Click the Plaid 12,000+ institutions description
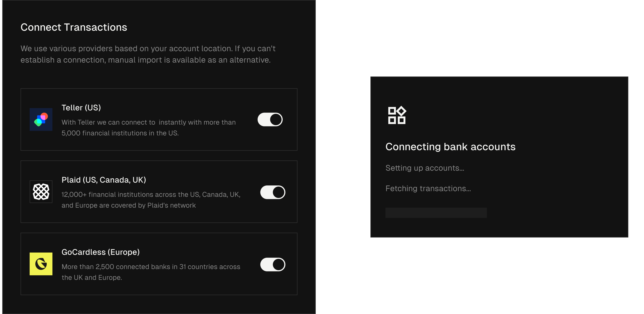644x314 pixels. (151, 200)
